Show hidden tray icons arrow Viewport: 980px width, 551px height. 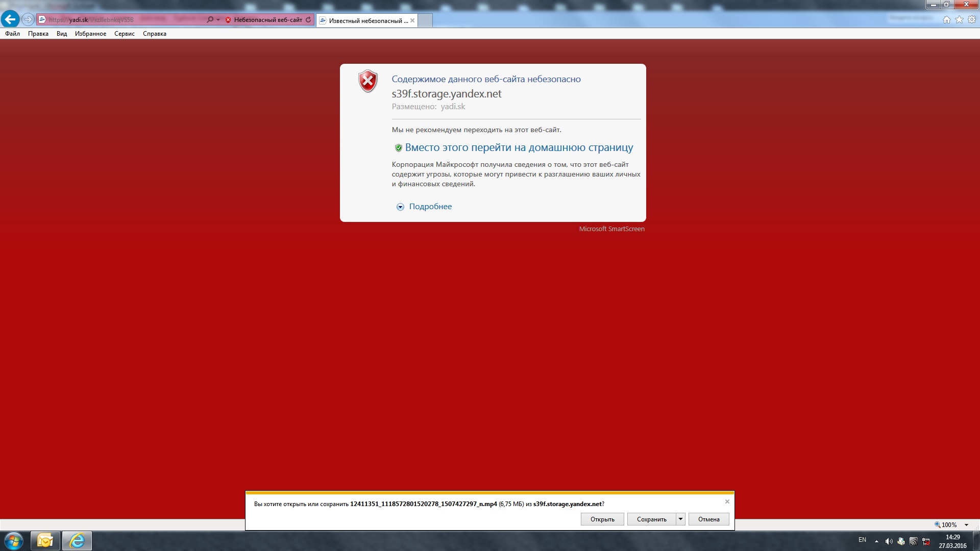[876, 541]
